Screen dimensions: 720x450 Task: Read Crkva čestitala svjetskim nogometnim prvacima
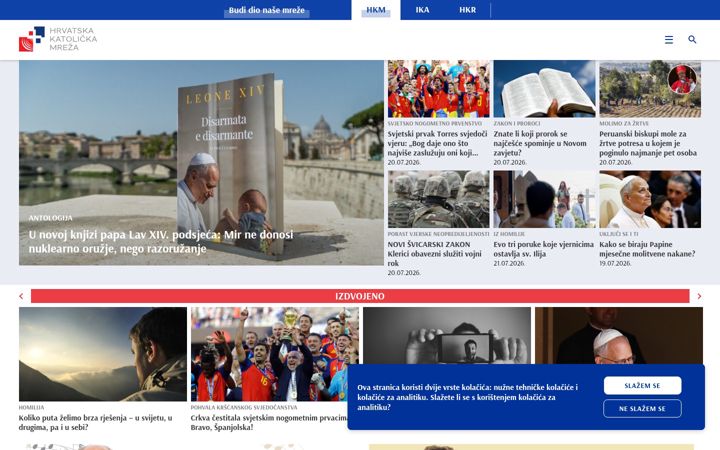269,422
